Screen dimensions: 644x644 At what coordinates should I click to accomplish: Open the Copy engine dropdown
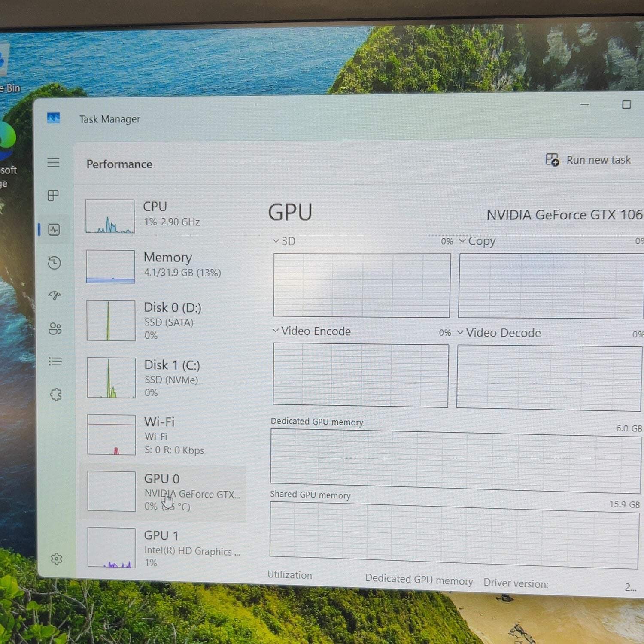(x=477, y=241)
